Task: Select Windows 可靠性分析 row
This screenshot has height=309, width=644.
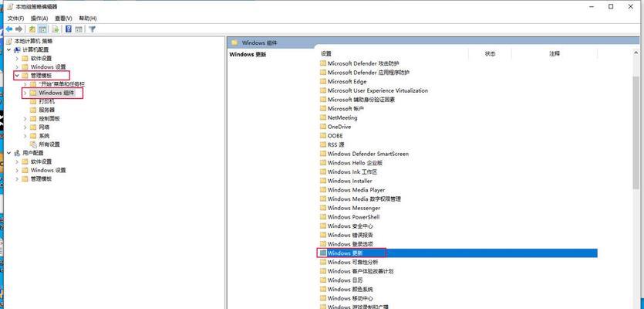Action: click(349, 262)
